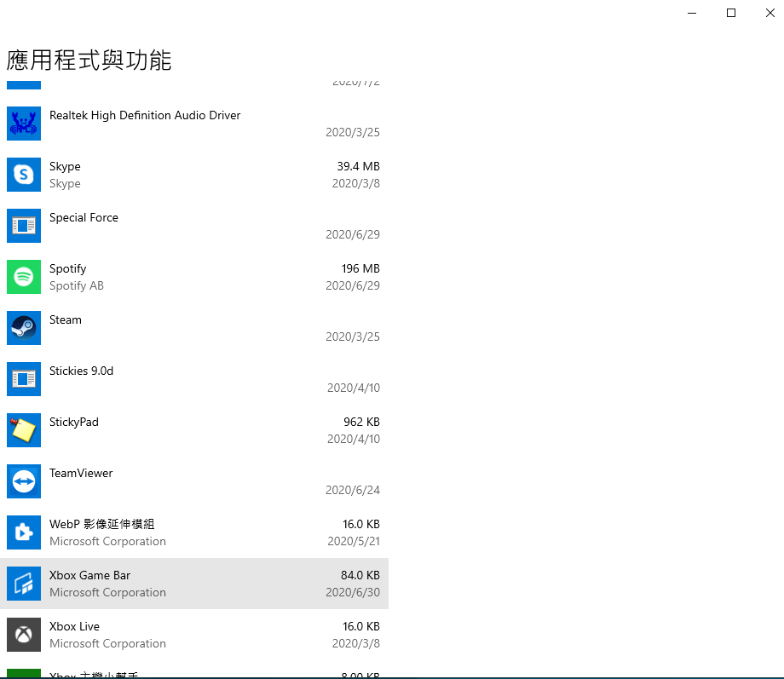
Task: Click the Xbox Live entry name
Action: [74, 626]
